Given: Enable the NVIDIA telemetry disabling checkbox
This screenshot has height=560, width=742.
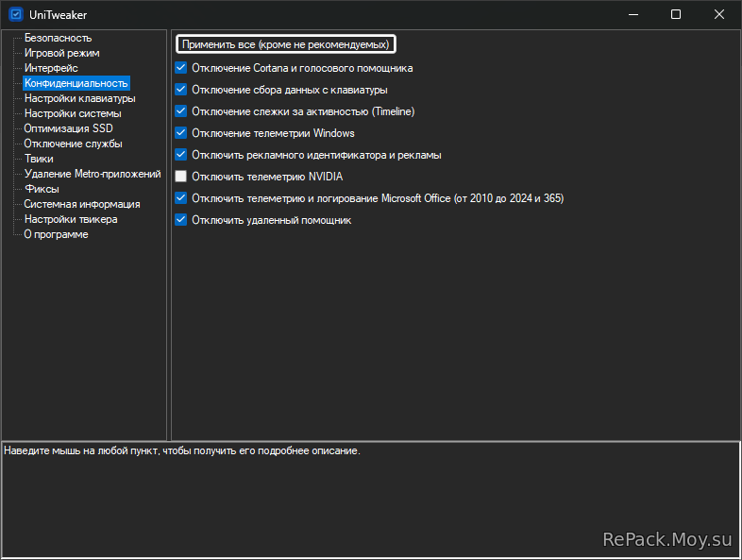Looking at the screenshot, I should click(180, 177).
